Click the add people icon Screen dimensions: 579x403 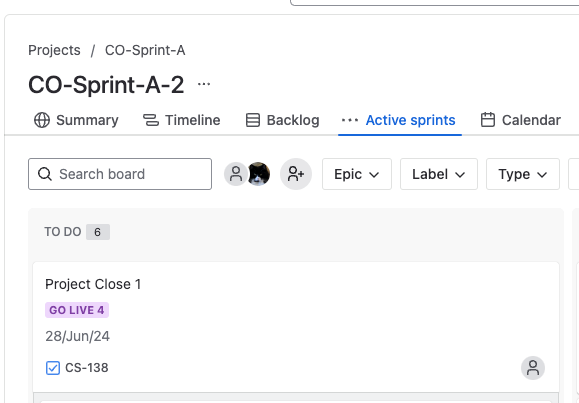296,174
